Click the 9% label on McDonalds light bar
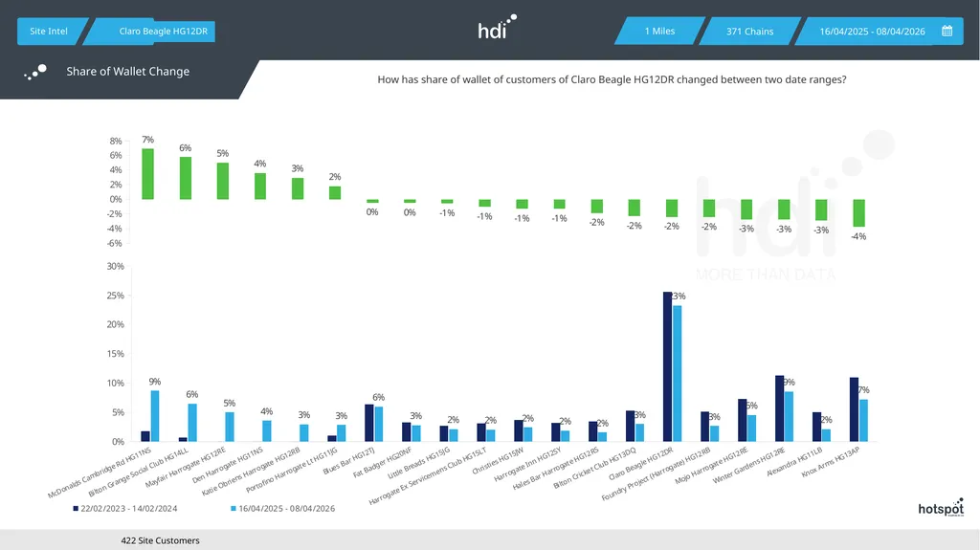 tap(155, 382)
